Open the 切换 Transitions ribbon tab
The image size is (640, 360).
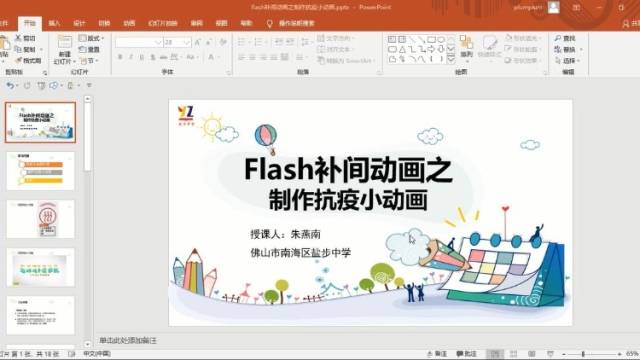click(104, 23)
